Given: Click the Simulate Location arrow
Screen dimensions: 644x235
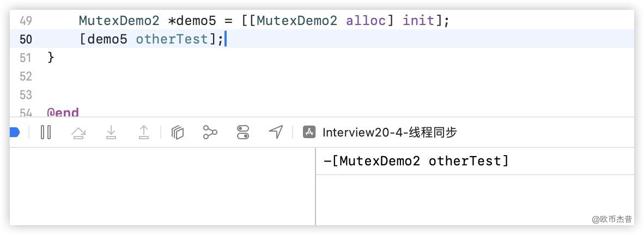Looking at the screenshot, I should tap(276, 132).
